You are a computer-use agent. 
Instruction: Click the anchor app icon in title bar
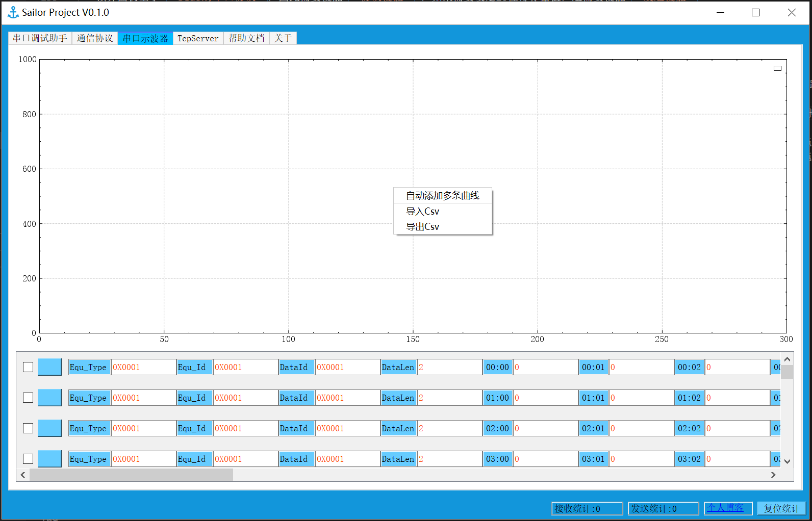point(13,12)
